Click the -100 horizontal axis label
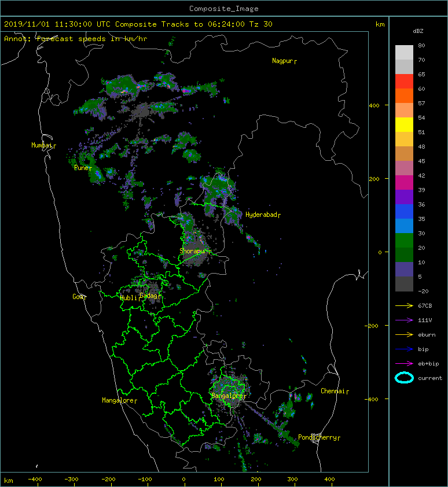Screen dimensions: 448x487 pos(145,479)
